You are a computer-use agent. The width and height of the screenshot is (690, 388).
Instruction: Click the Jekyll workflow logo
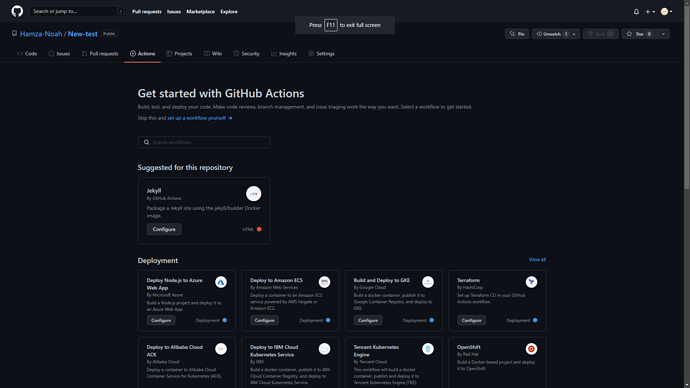click(x=253, y=194)
